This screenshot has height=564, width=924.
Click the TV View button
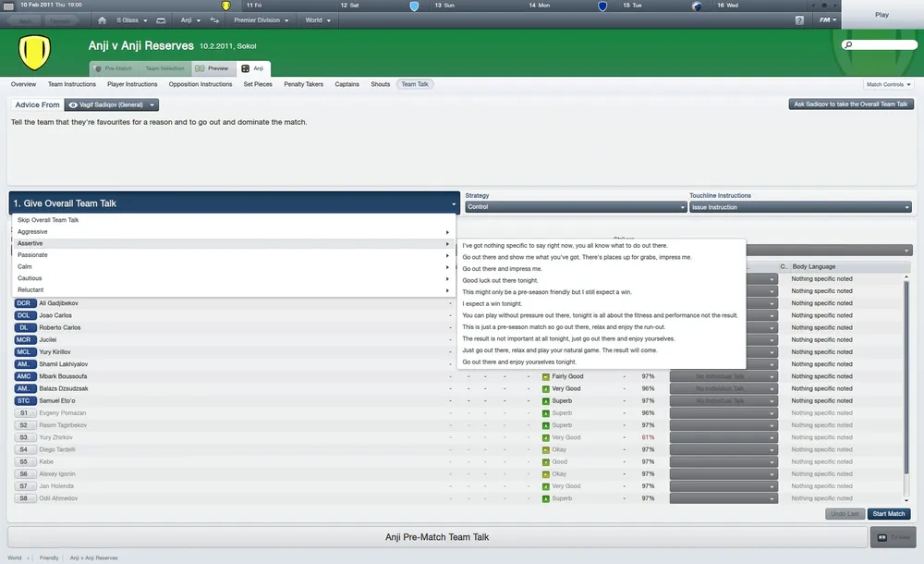click(x=893, y=537)
